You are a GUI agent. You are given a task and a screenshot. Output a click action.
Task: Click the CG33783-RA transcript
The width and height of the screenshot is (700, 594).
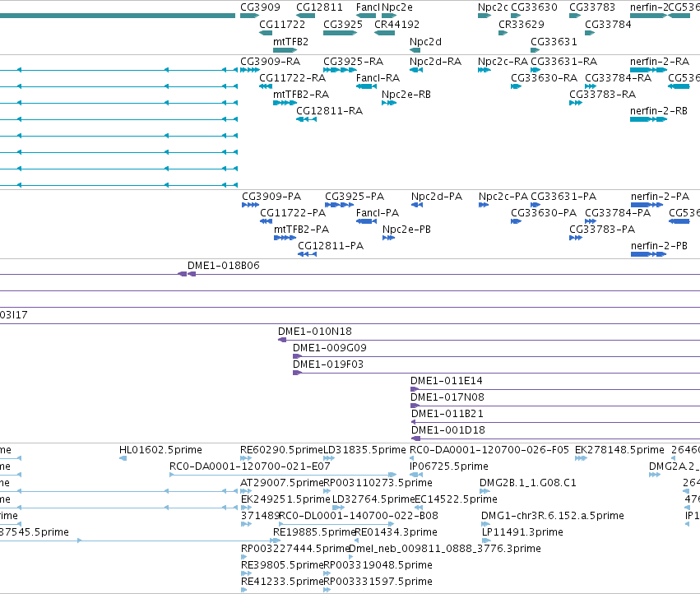(576, 103)
